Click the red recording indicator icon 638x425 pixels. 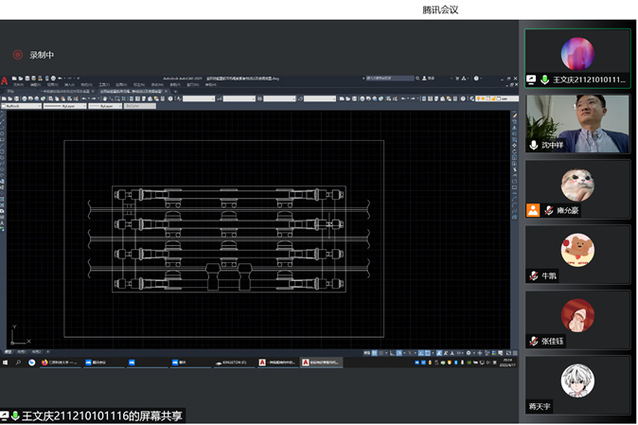pyautogui.click(x=17, y=55)
